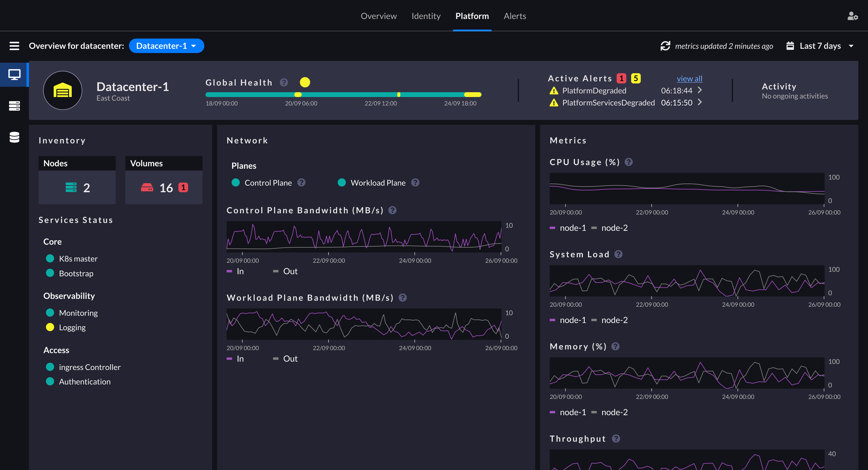Open the Volumes inventory card
Image resolution: width=868 pixels, height=470 pixels.
(164, 180)
